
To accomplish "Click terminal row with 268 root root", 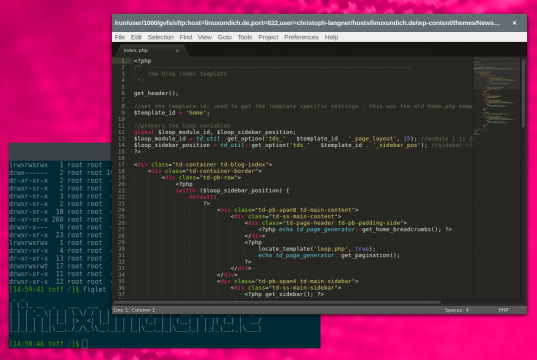I will pos(61,219).
